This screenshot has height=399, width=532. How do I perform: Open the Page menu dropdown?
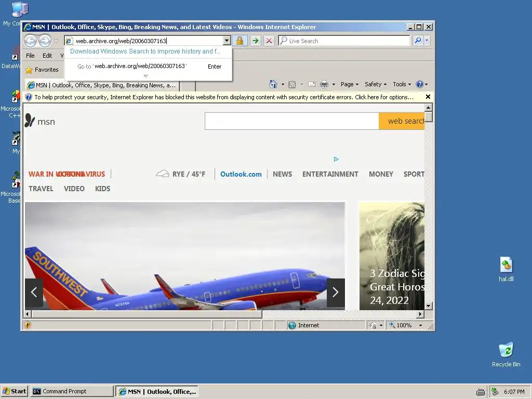350,84
